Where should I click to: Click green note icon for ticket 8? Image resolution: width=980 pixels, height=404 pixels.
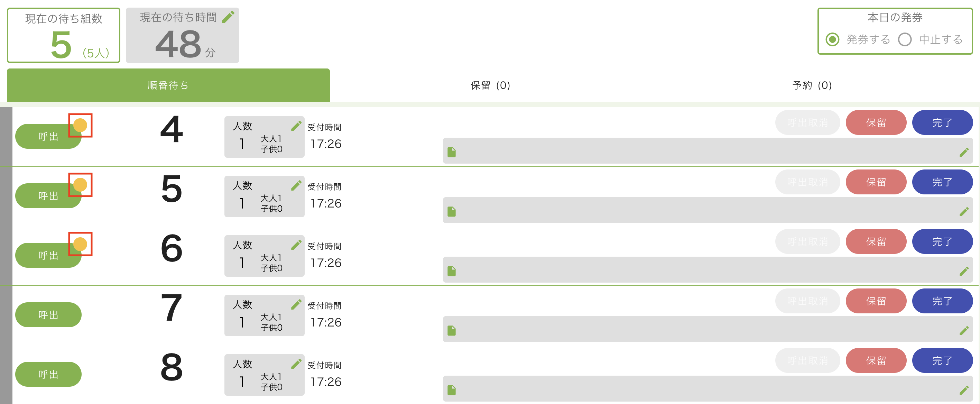452,390
